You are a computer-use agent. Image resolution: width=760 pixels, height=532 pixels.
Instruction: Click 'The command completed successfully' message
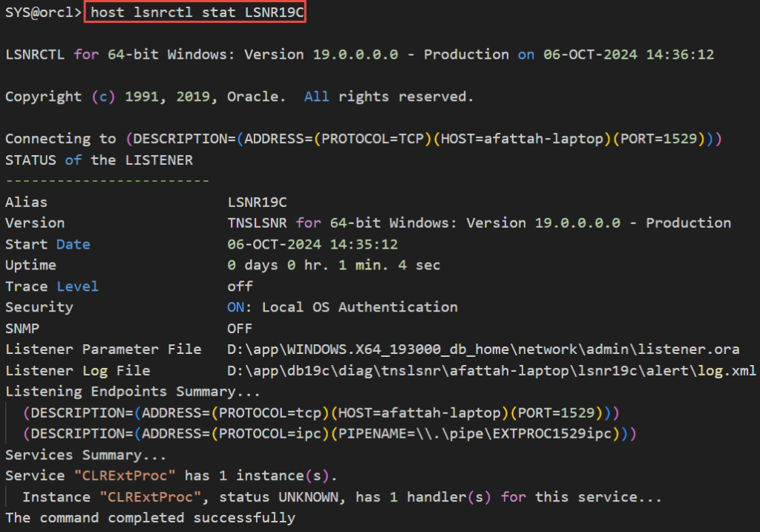point(150,517)
